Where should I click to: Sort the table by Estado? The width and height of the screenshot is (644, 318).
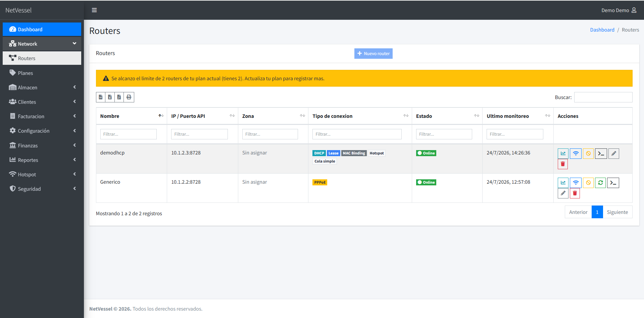pos(447,116)
